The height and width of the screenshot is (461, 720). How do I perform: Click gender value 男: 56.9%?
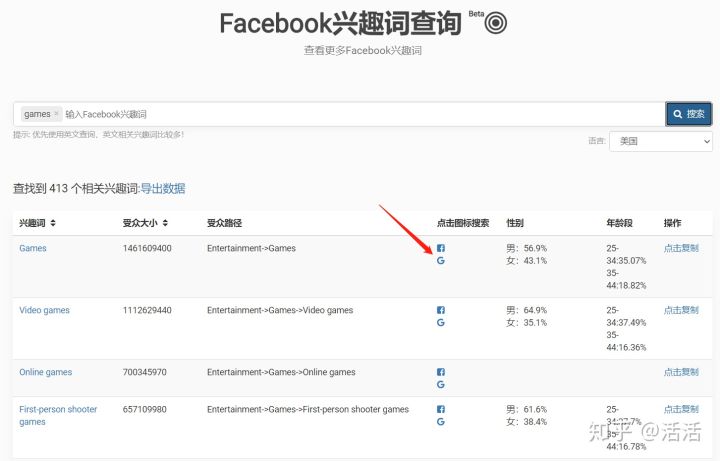point(527,248)
